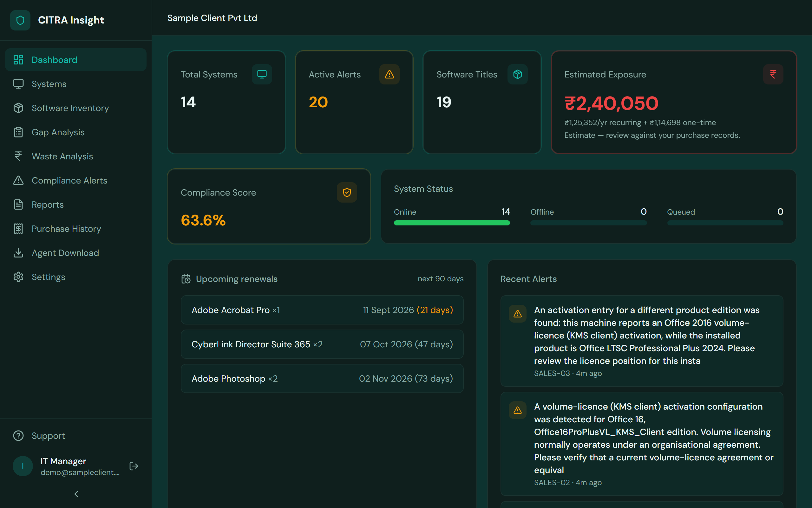
Task: Click the Systems monitor icon in sidebar
Action: (x=18, y=84)
